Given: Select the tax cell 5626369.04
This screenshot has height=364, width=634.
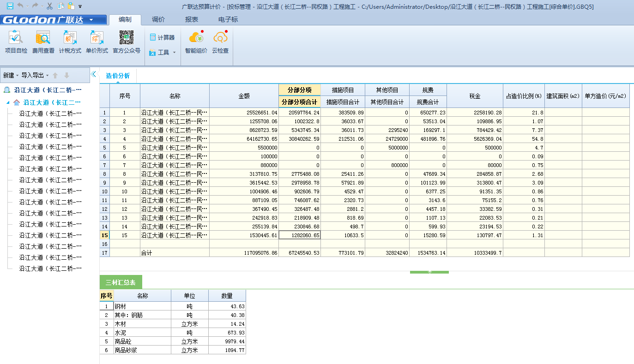Looking at the screenshot, I should click(x=475, y=139).
